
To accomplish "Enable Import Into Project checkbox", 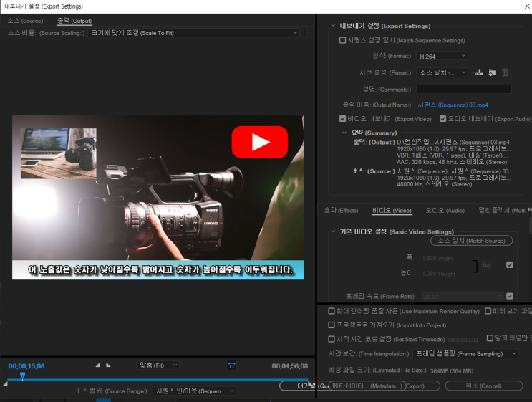I will pos(332,325).
